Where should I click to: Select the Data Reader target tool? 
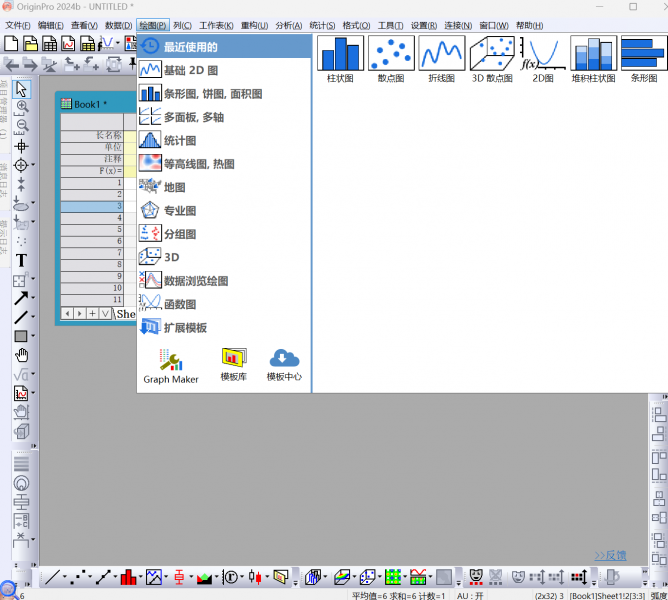tap(20, 165)
